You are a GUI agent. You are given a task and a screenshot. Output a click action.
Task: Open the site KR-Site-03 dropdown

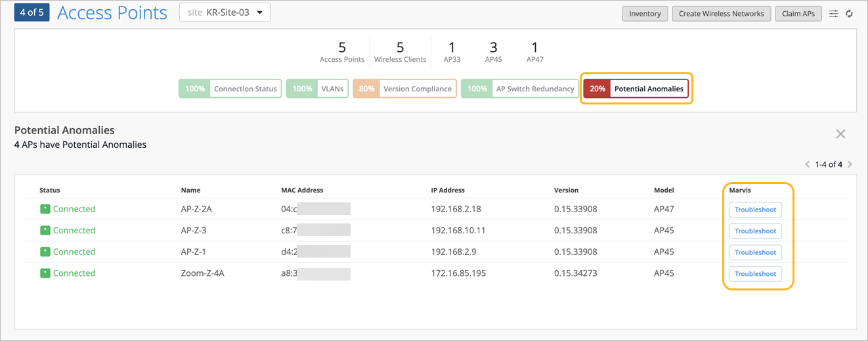(x=225, y=12)
